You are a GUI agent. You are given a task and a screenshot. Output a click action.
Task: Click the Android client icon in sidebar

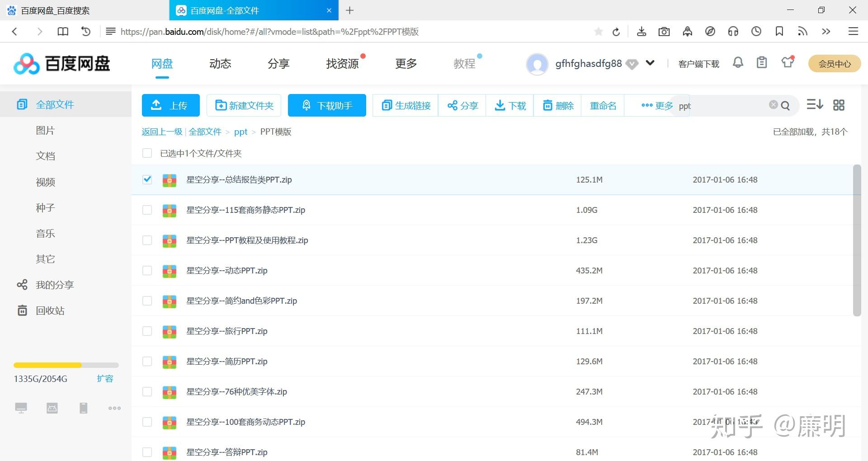pos(52,408)
